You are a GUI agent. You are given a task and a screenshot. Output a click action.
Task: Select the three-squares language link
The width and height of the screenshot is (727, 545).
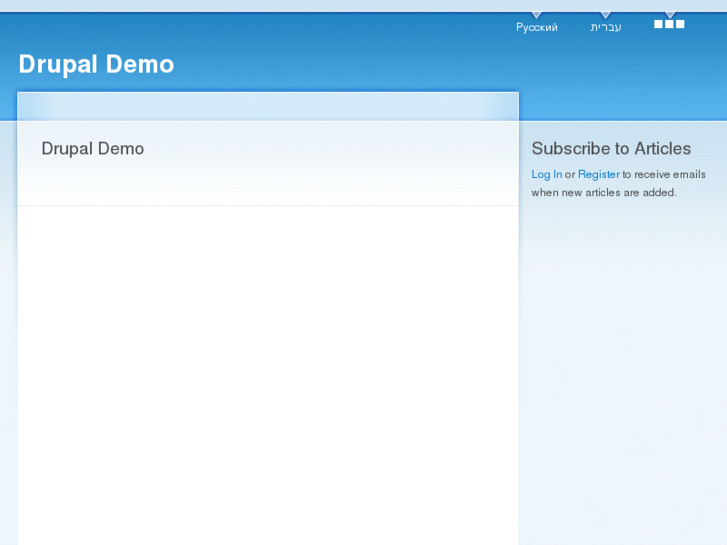(x=669, y=24)
